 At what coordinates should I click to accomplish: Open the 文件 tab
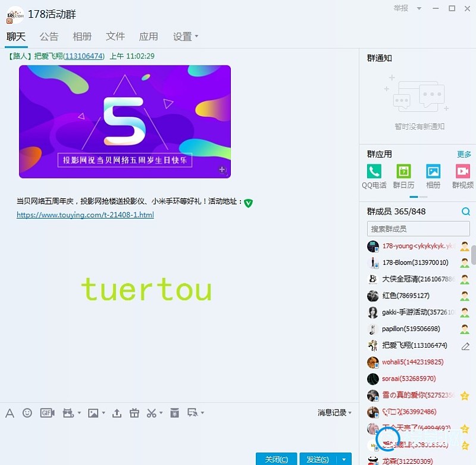115,37
